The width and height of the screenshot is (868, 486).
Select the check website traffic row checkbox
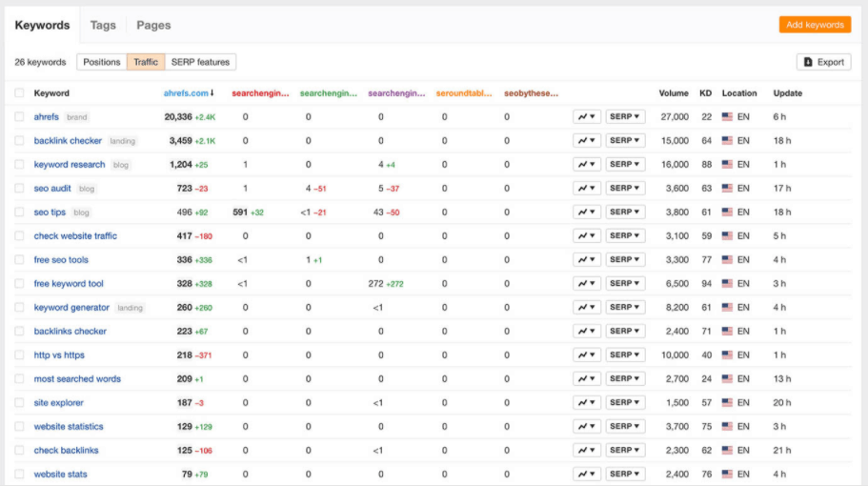pos(19,236)
